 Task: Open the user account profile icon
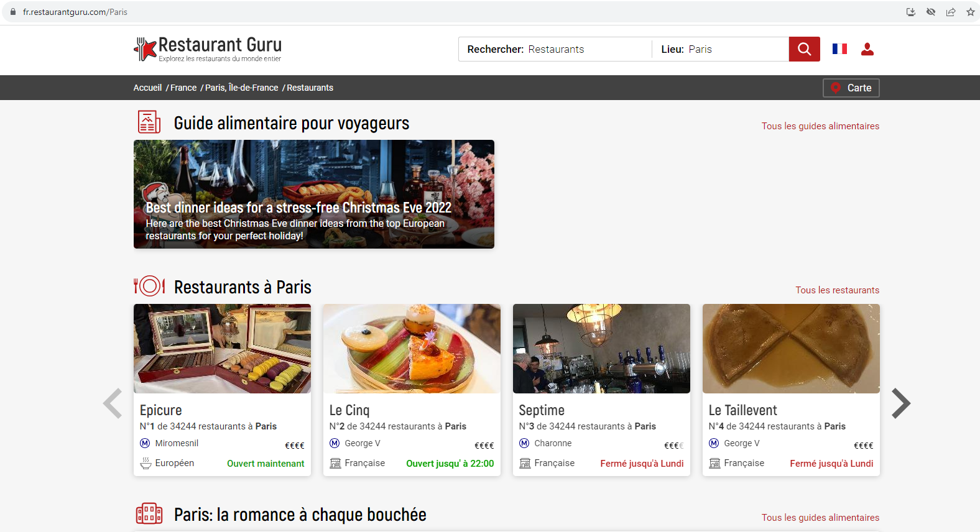867,49
